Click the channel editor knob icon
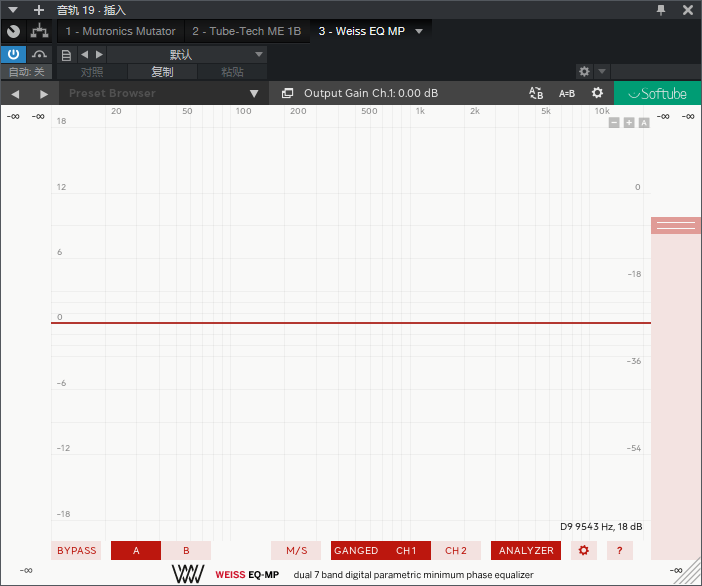The width and height of the screenshot is (702, 586). pos(13,31)
